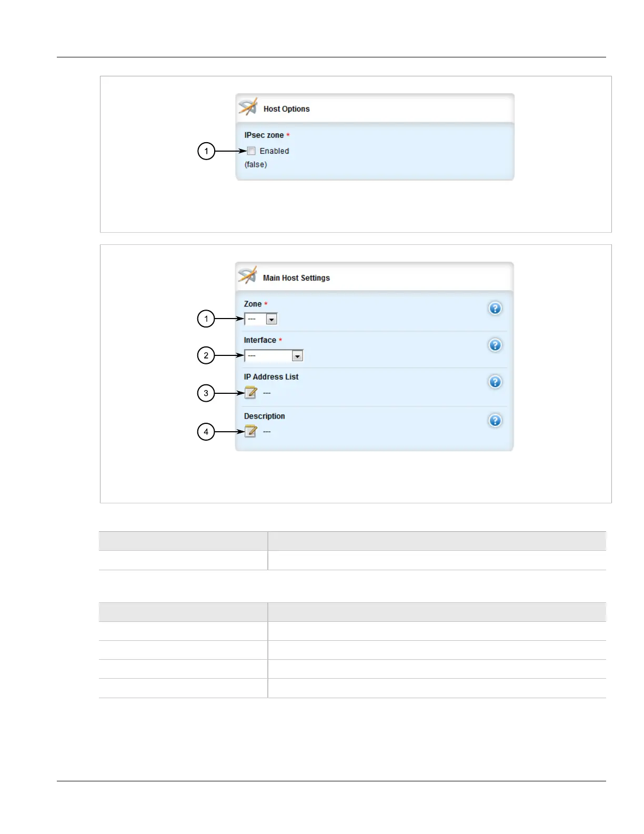Click the IPsec zone field label
Screen dimensions: 644x834
(264, 135)
